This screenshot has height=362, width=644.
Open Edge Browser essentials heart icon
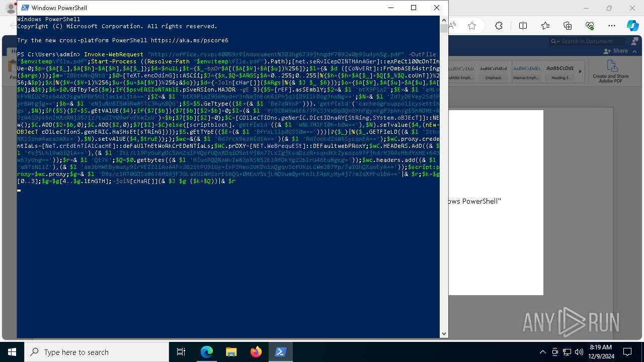tap(590, 26)
